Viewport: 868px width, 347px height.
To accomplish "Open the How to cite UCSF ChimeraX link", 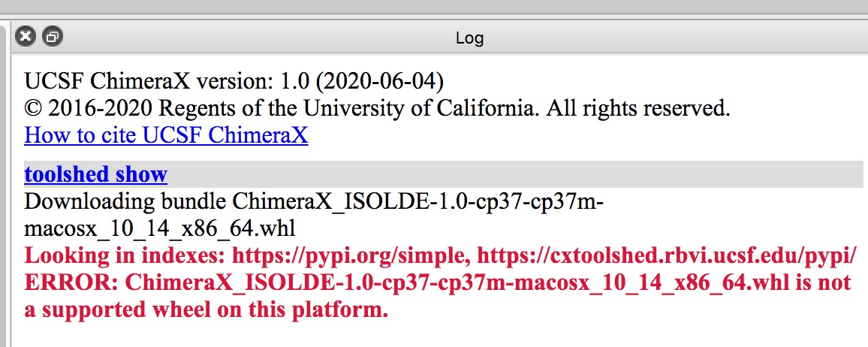I will (166, 135).
